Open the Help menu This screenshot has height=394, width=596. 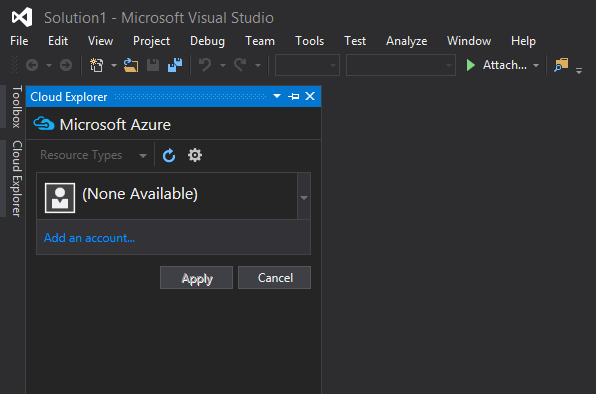tap(523, 41)
